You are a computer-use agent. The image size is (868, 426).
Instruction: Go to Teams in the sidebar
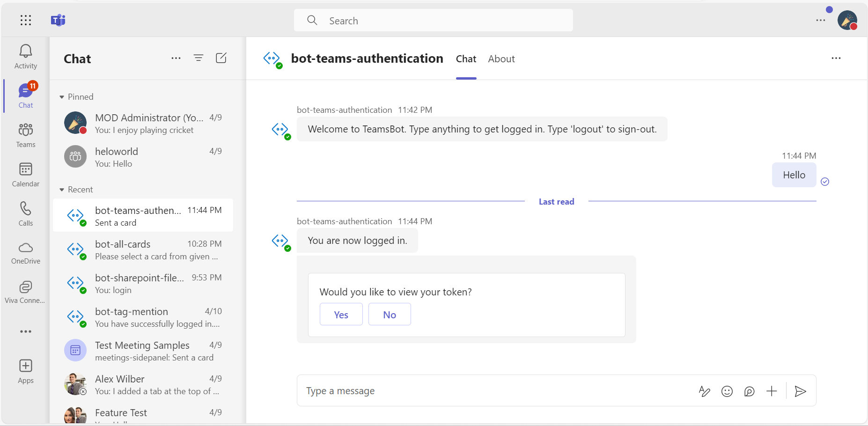coord(26,135)
